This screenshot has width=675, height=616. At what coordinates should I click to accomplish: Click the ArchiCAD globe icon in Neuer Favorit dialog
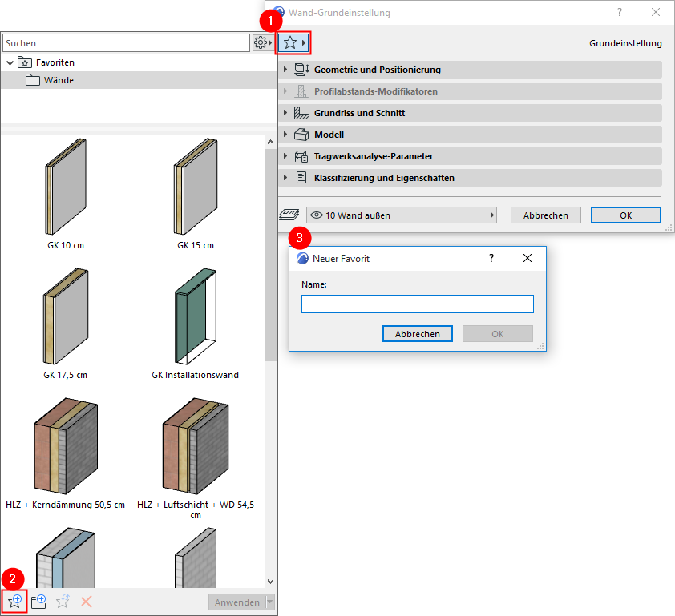point(303,258)
